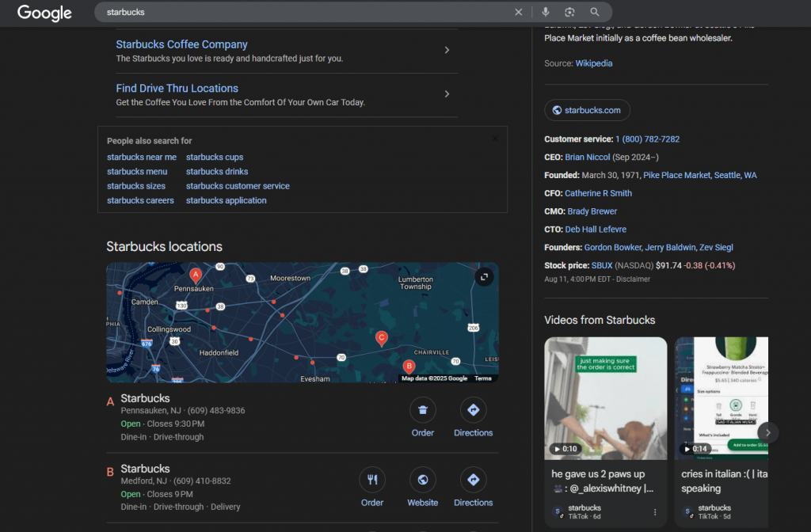811x532 pixels.
Task: Click map pin A in Pennsauken
Action: (x=196, y=275)
